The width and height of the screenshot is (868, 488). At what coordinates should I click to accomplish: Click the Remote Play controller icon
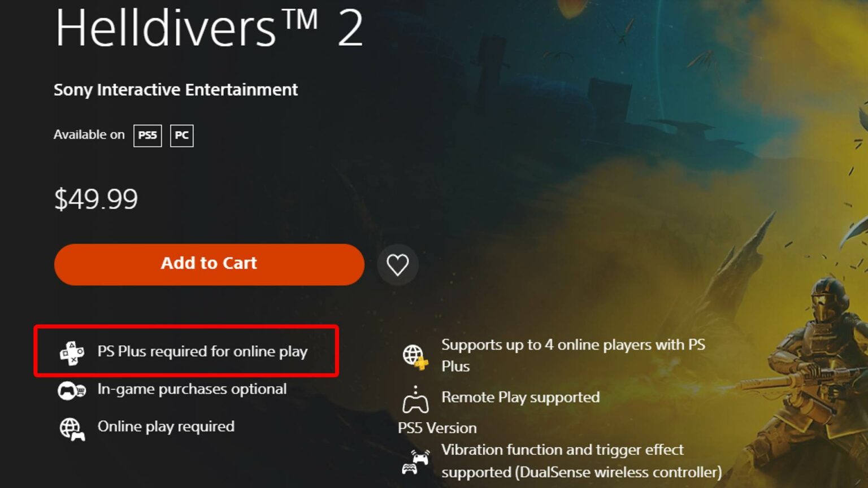point(415,399)
